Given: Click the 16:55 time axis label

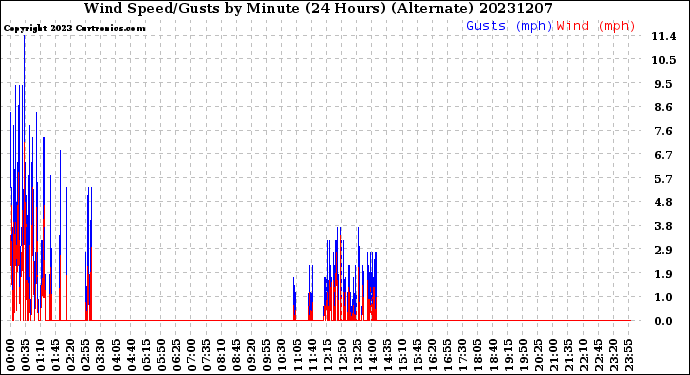Looking at the screenshot, I should point(447,355).
